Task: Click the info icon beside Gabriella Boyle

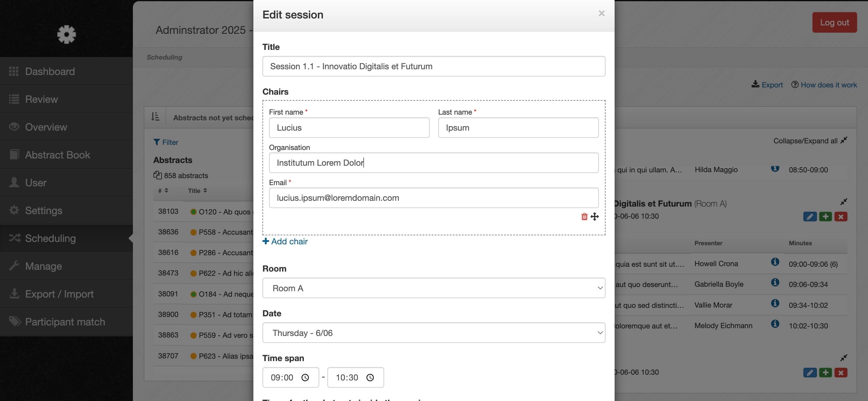Action: [775, 282]
